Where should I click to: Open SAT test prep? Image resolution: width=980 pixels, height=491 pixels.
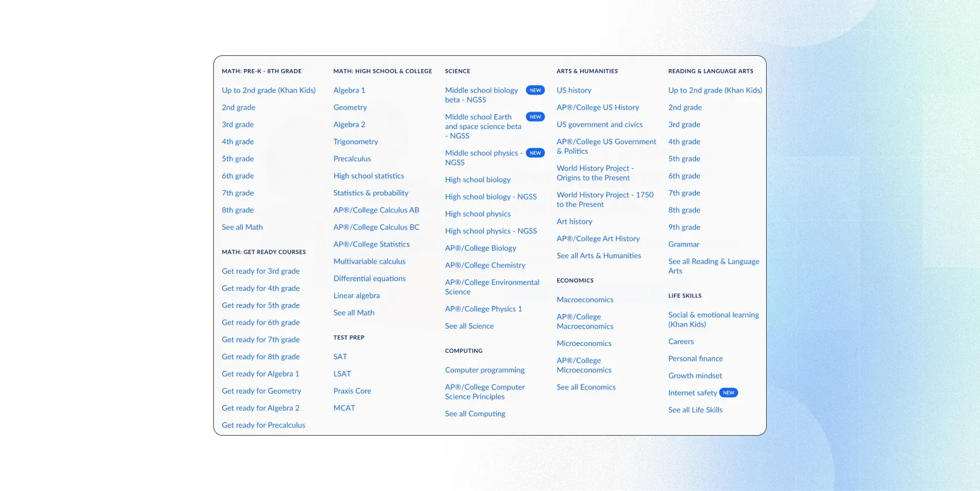[x=340, y=357]
